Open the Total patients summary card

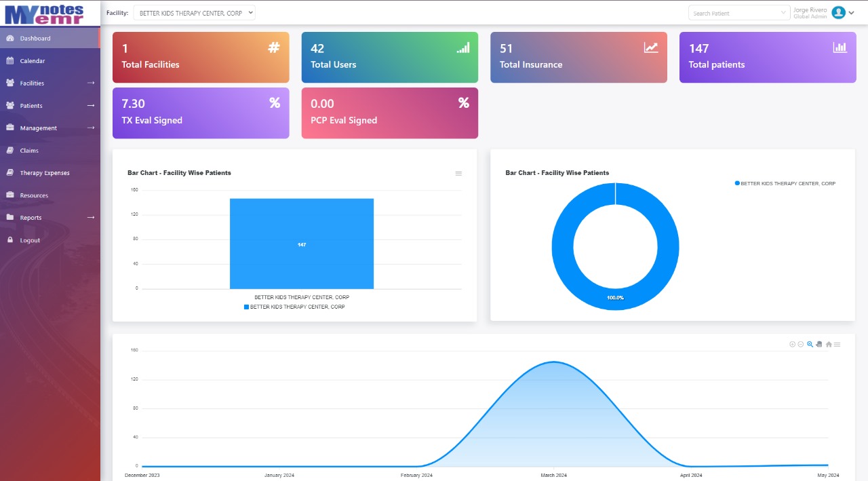[x=768, y=58]
